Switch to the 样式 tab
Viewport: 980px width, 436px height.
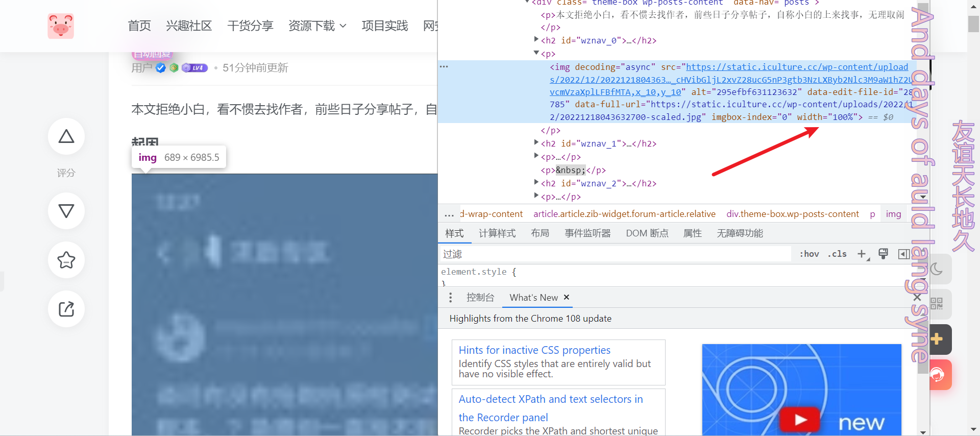click(454, 233)
